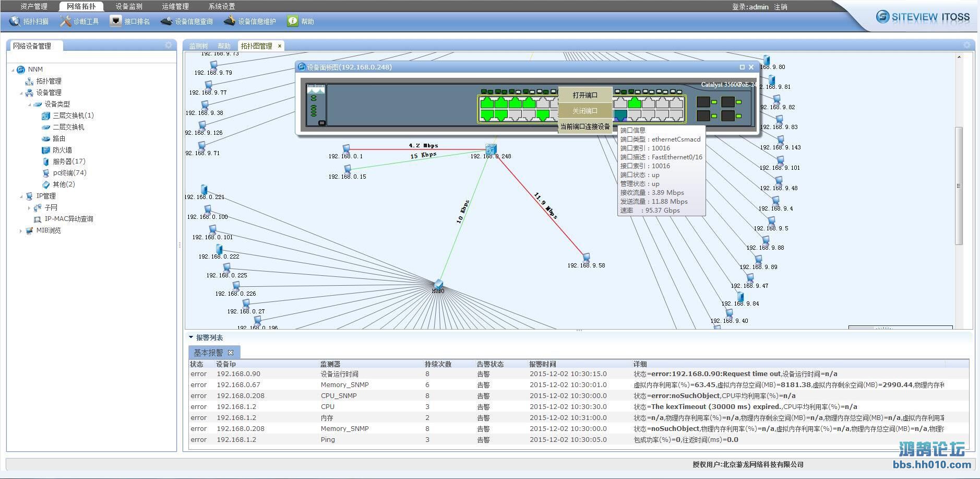Click the PC node 192.168.9.58

coord(586,258)
